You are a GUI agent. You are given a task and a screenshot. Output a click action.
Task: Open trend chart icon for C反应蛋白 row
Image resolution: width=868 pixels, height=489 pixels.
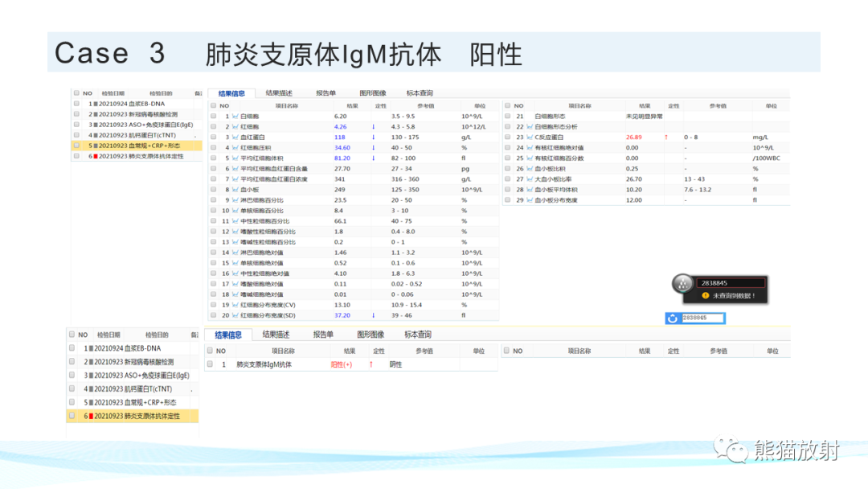530,138
